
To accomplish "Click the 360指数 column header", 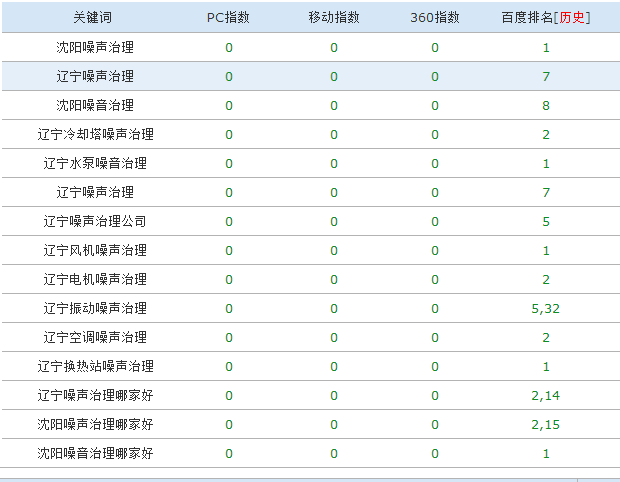I will 435,18.
